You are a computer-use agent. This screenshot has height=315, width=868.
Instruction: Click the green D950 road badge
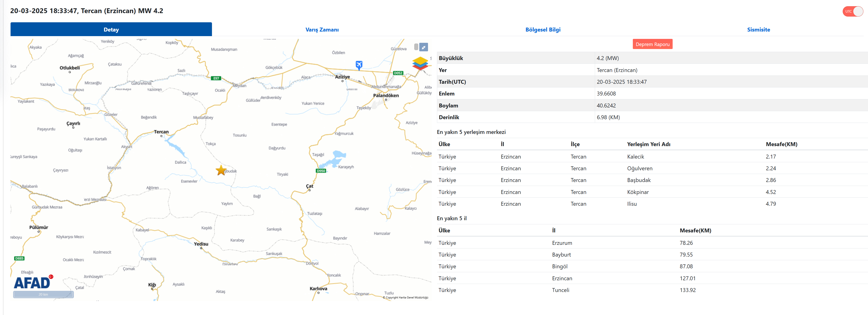point(321,171)
